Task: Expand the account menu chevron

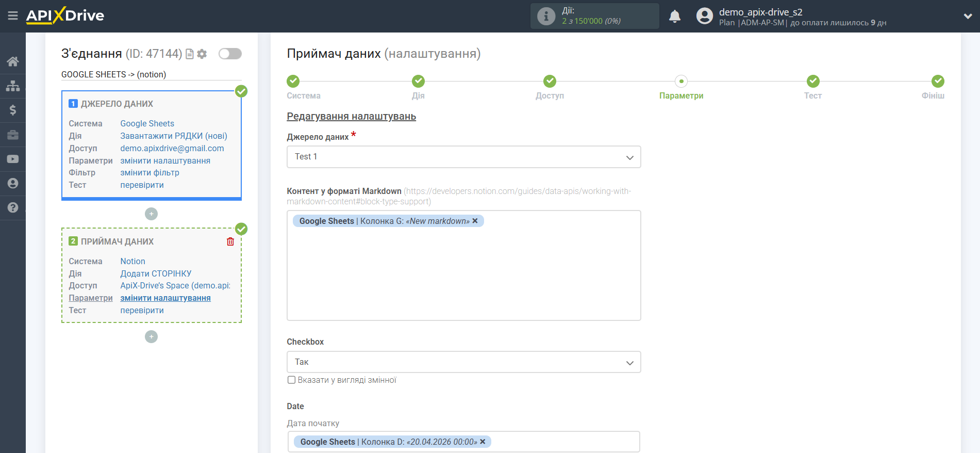Action: (x=968, y=17)
